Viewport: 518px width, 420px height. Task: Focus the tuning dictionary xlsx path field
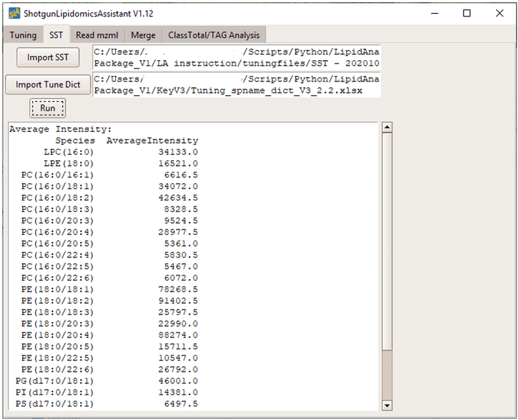tap(236, 85)
